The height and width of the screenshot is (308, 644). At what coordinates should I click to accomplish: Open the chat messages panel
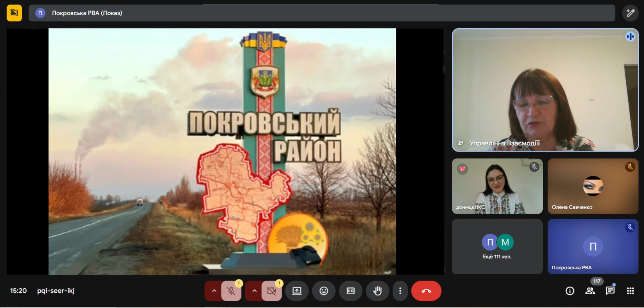610,291
